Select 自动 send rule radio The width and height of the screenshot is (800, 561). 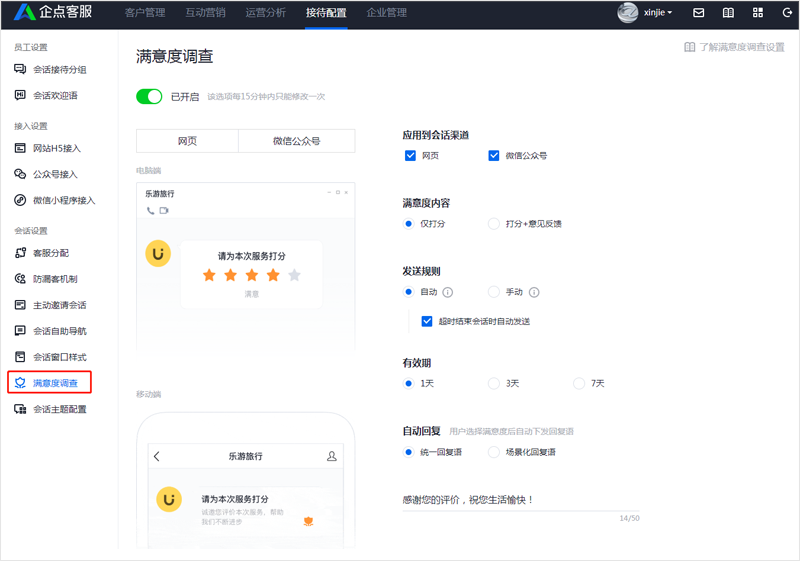click(408, 292)
